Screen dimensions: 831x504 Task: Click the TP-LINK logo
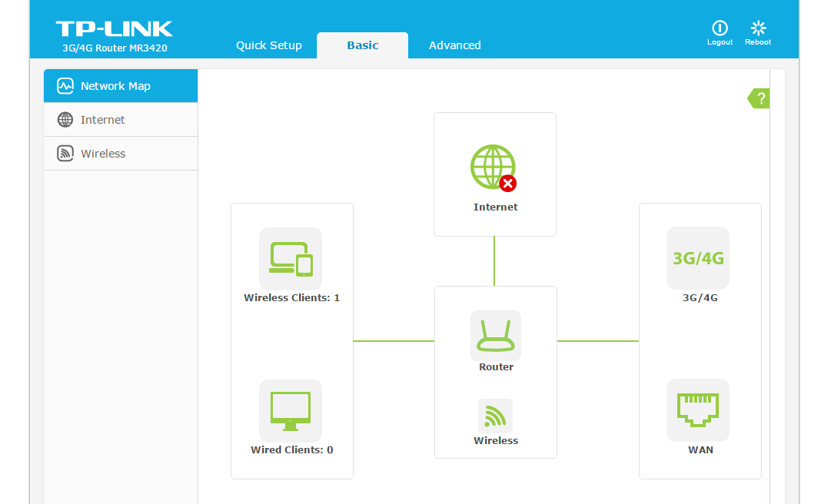[115, 29]
